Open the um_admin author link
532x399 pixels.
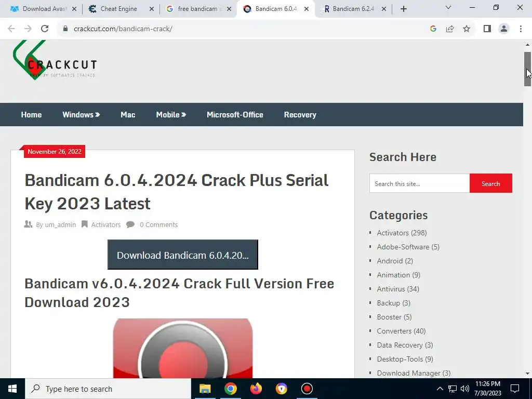coord(60,224)
